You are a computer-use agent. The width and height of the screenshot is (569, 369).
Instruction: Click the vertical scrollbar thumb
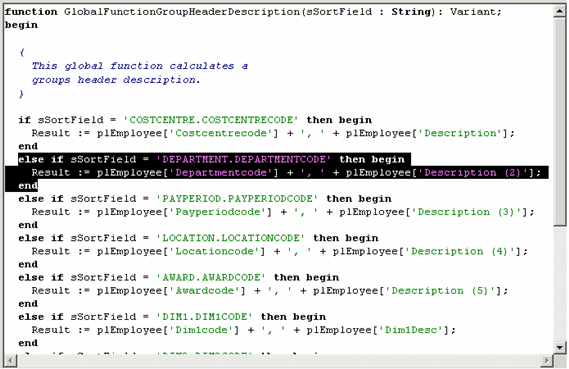560,122
